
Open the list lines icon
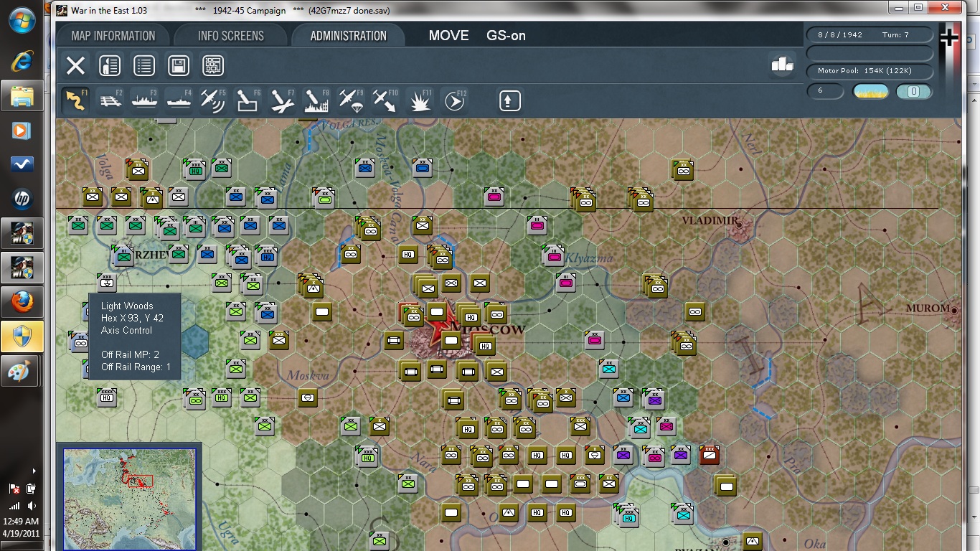[x=144, y=66]
